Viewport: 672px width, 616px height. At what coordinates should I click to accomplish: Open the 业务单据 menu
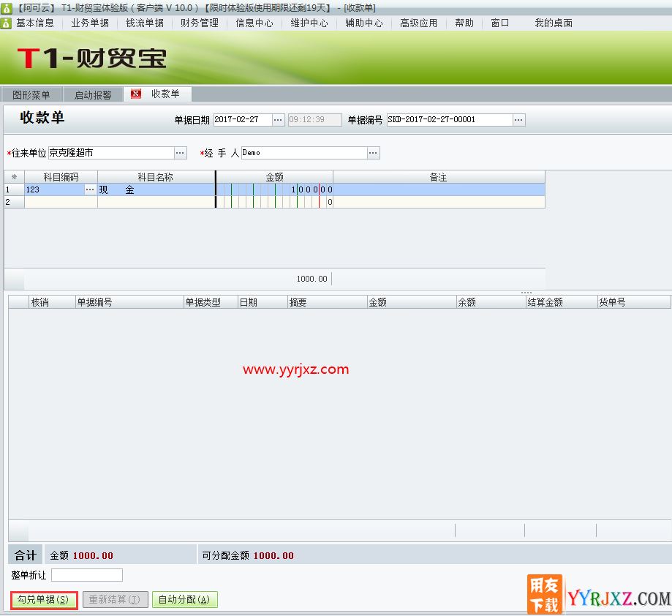click(90, 23)
